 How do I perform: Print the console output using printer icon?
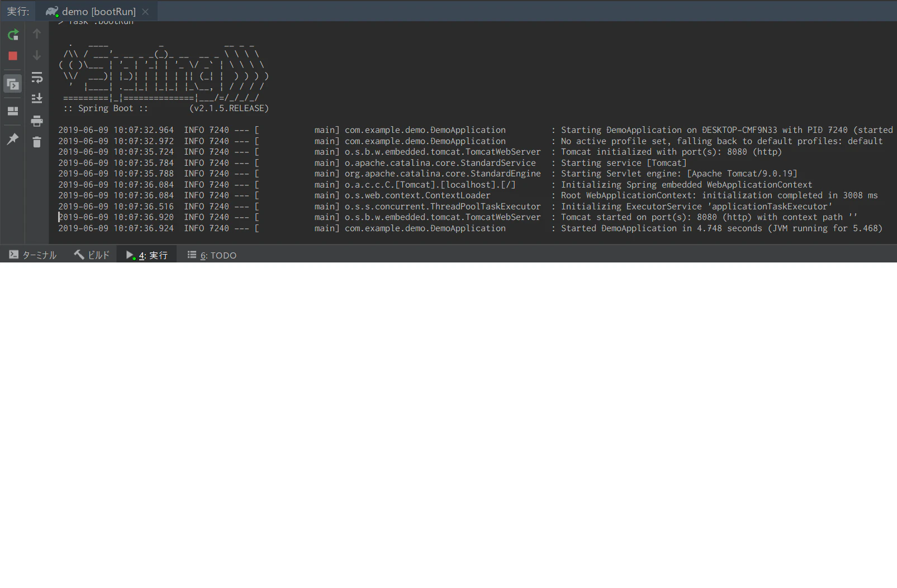pos(37,121)
